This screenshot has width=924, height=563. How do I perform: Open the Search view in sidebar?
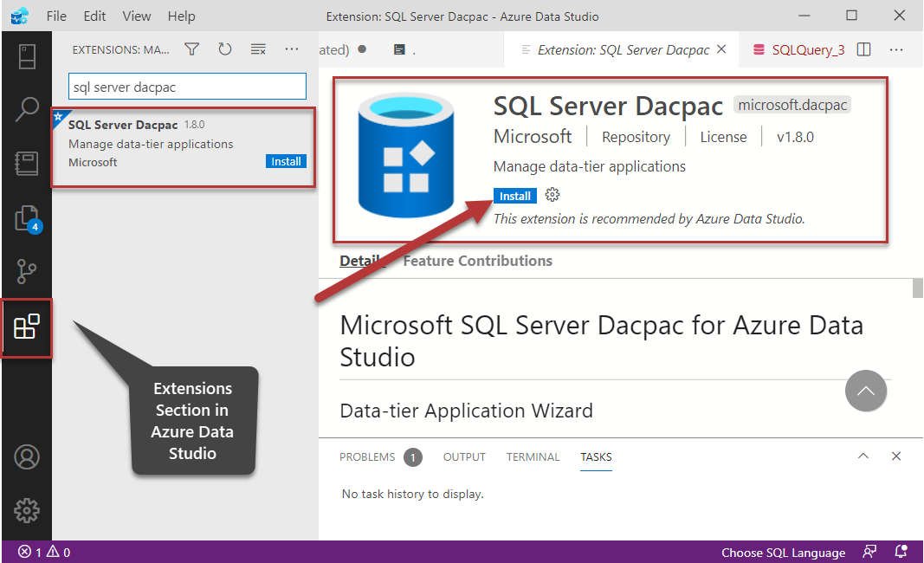26,110
